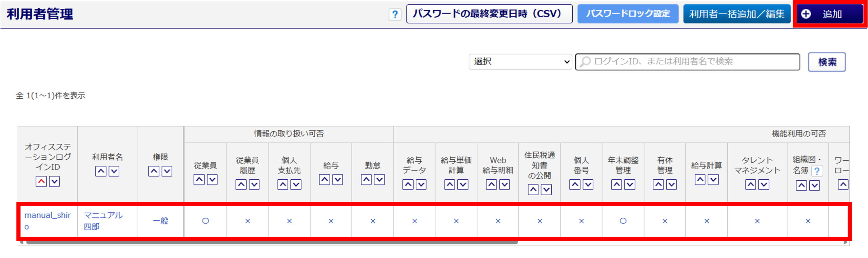Sort Web給与明細 descending
The width and height of the screenshot is (868, 258).
point(505,184)
